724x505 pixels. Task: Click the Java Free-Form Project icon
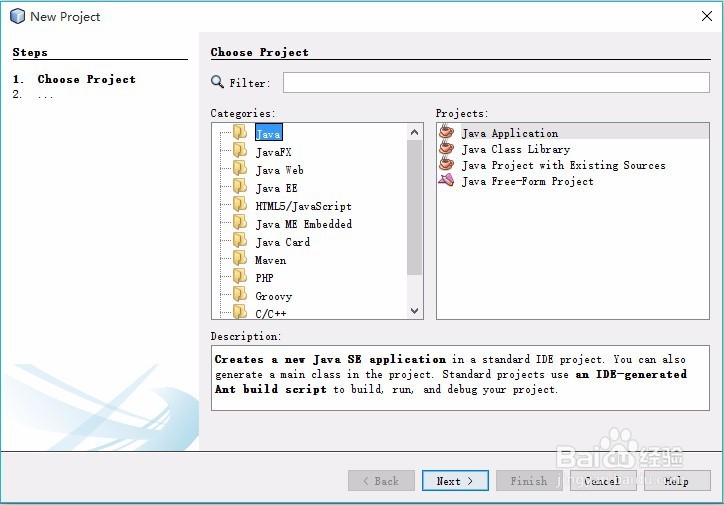coord(446,180)
